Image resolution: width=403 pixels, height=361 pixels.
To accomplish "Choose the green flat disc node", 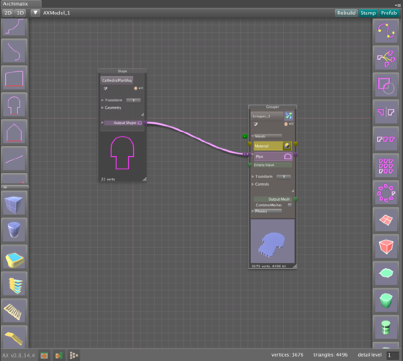I will (386, 273).
